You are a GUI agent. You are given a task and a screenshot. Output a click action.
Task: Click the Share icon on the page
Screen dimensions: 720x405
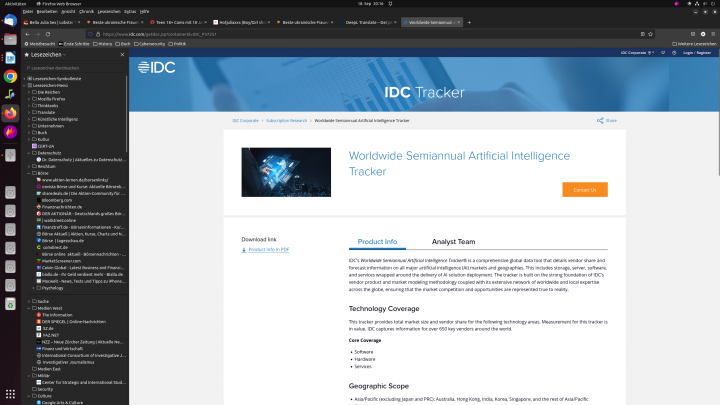pyautogui.click(x=600, y=120)
